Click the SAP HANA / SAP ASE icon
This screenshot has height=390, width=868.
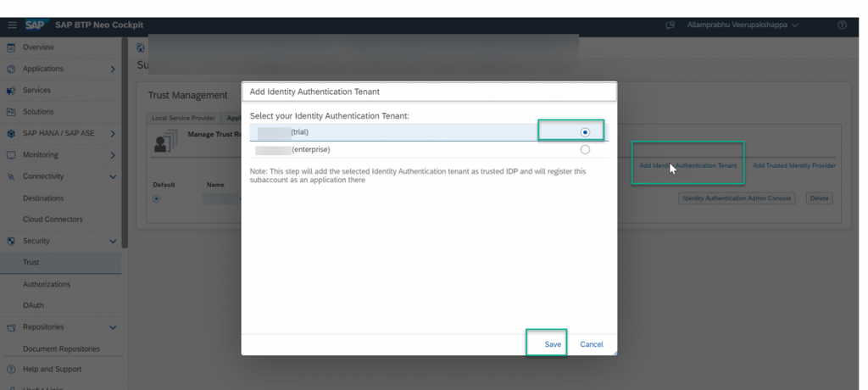[x=10, y=133]
